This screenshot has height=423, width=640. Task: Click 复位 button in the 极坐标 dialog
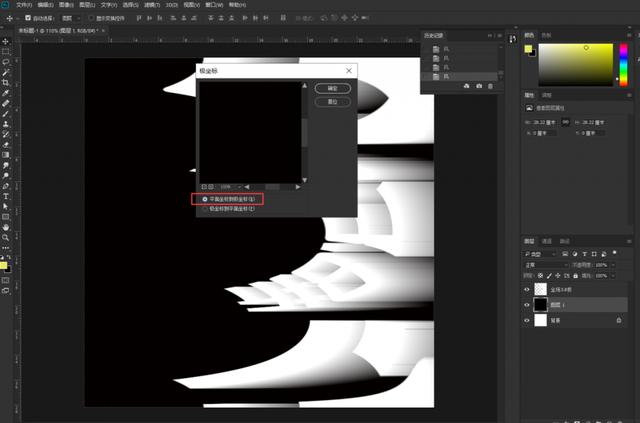[x=333, y=101]
